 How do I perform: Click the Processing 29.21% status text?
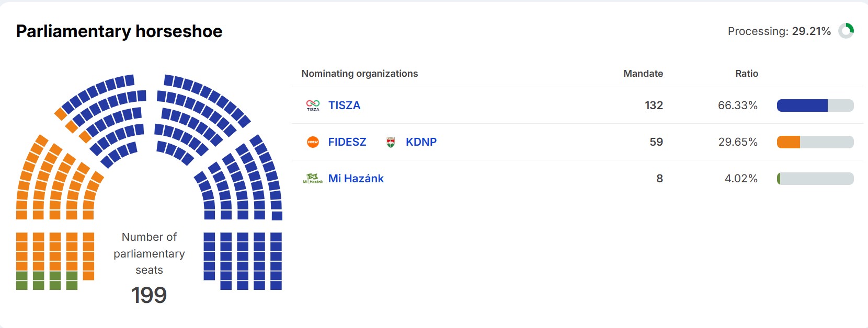pyautogui.click(x=779, y=31)
